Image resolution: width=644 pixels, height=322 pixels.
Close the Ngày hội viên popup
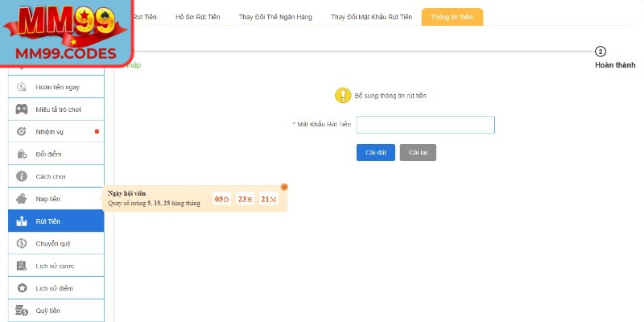click(284, 187)
